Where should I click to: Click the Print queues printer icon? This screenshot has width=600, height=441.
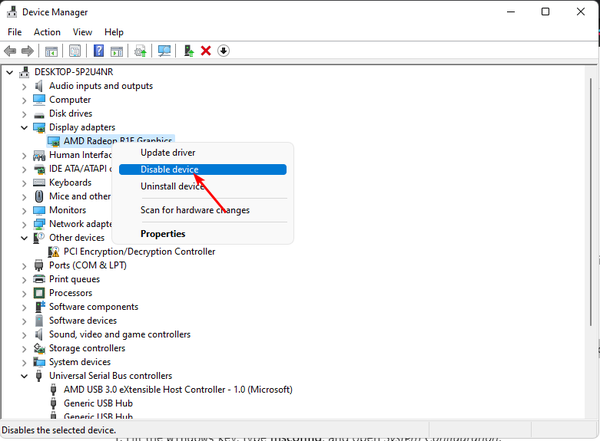coord(39,279)
